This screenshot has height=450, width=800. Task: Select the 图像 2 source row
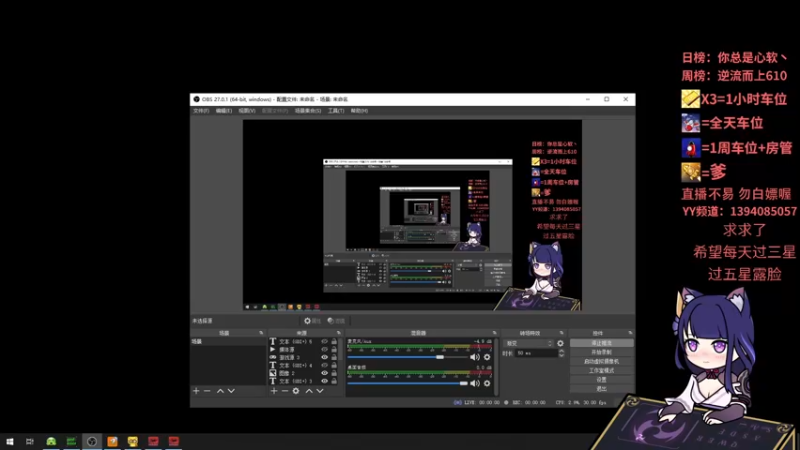pos(304,373)
